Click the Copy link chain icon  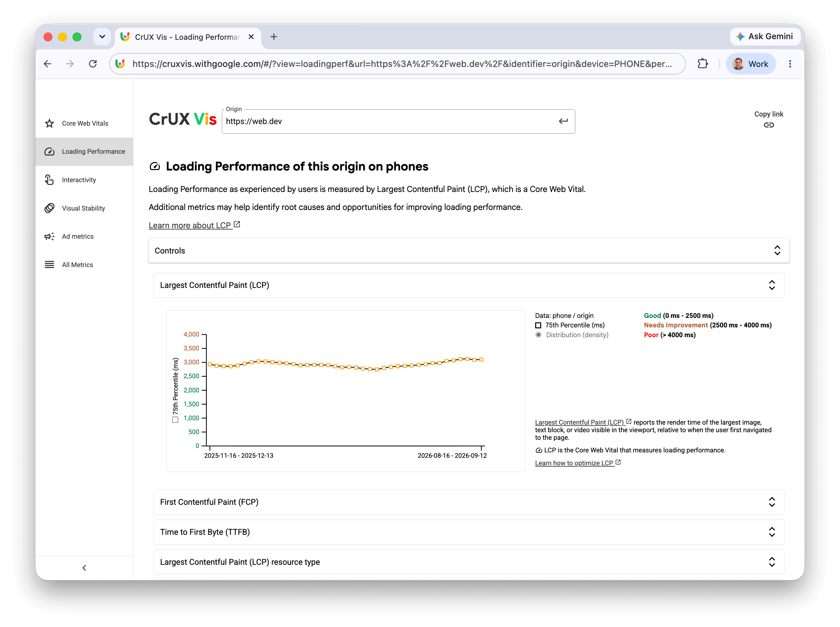point(768,125)
